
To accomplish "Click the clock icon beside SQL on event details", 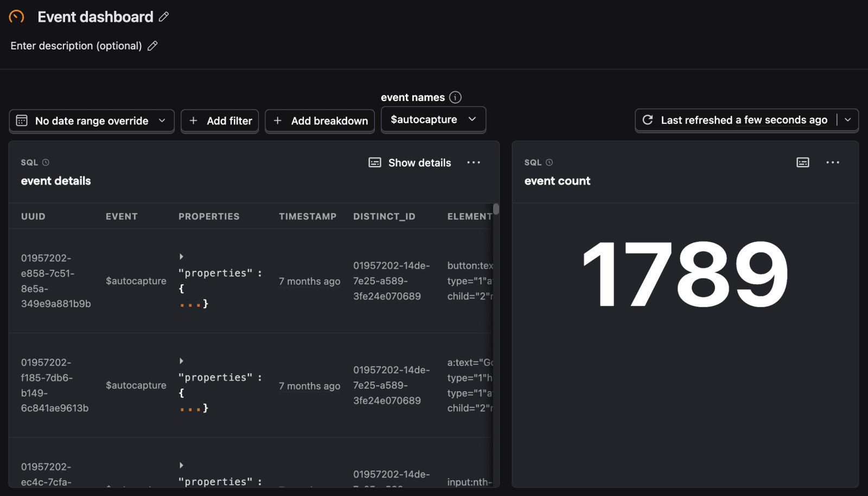I will pos(46,162).
